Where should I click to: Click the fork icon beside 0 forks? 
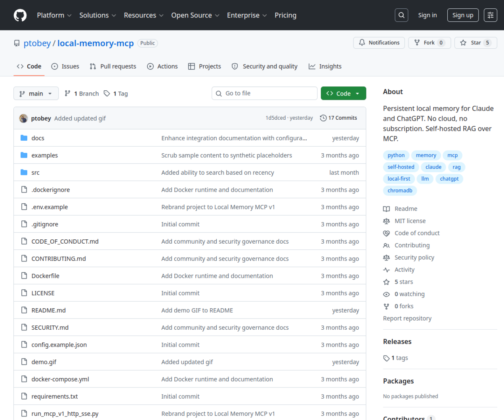pos(386,307)
